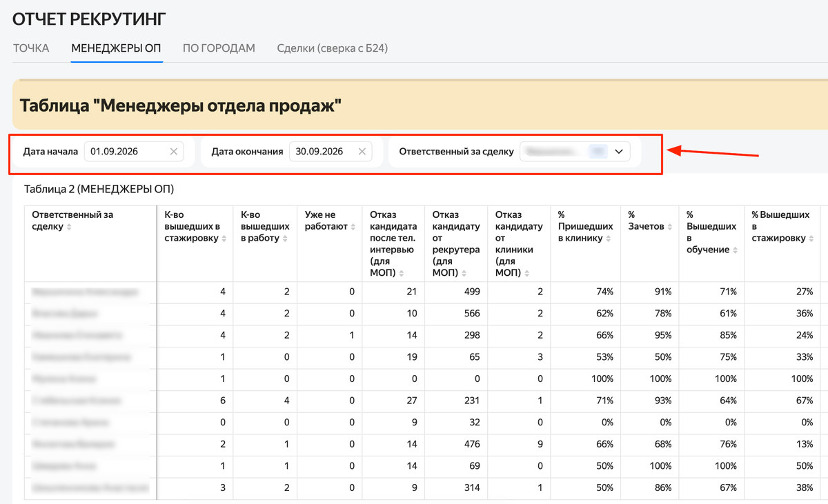Click the value 27 in phone interview refusals
This screenshot has height=504, width=828.
pos(412,401)
